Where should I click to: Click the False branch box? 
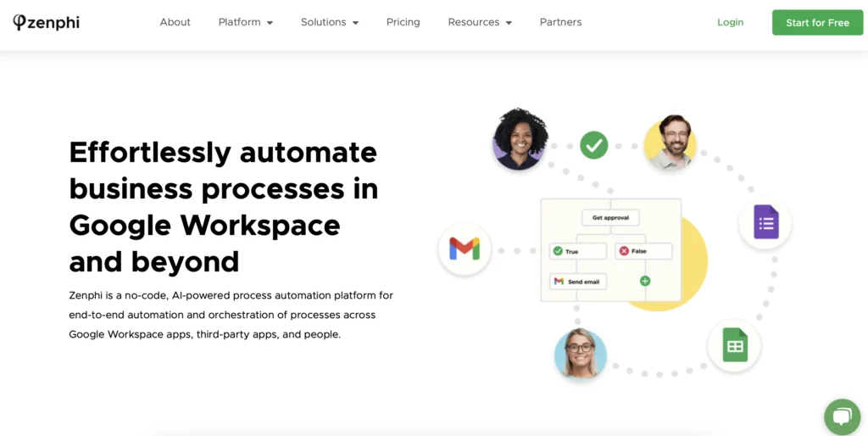pyautogui.click(x=643, y=251)
